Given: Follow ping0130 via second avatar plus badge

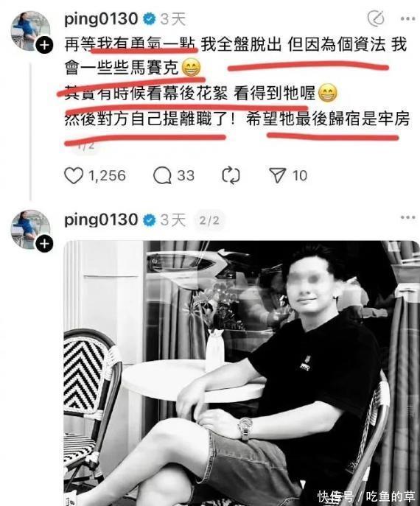Looking at the screenshot, I should pos(44,244).
